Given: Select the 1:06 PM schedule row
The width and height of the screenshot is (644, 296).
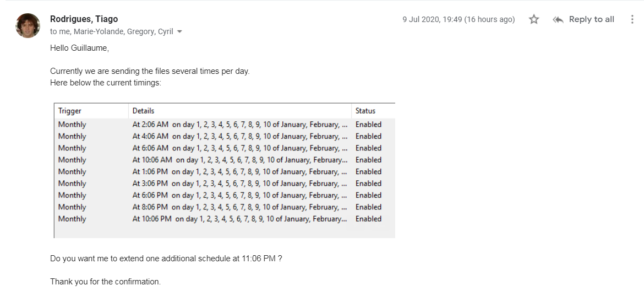Looking at the screenshot, I should pos(239,172).
